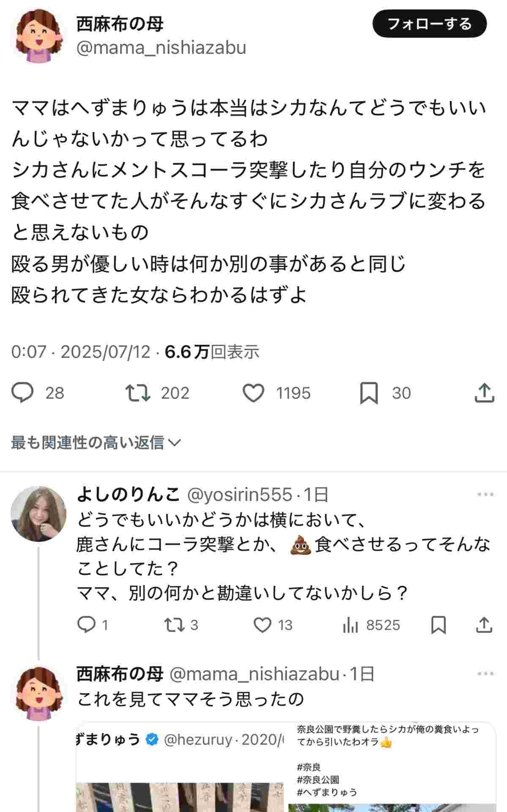Open the quoted @hezuruy post
This screenshot has width=507, height=812.
(x=286, y=766)
